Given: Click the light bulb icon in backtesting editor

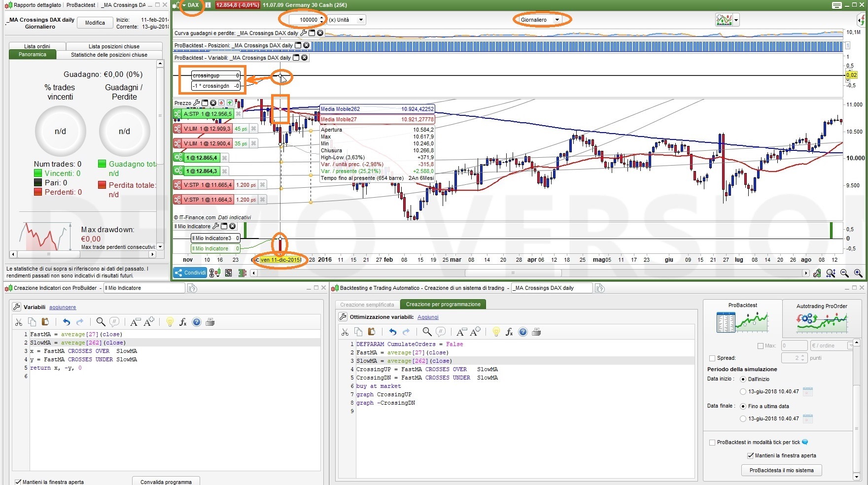Looking at the screenshot, I should (x=496, y=332).
